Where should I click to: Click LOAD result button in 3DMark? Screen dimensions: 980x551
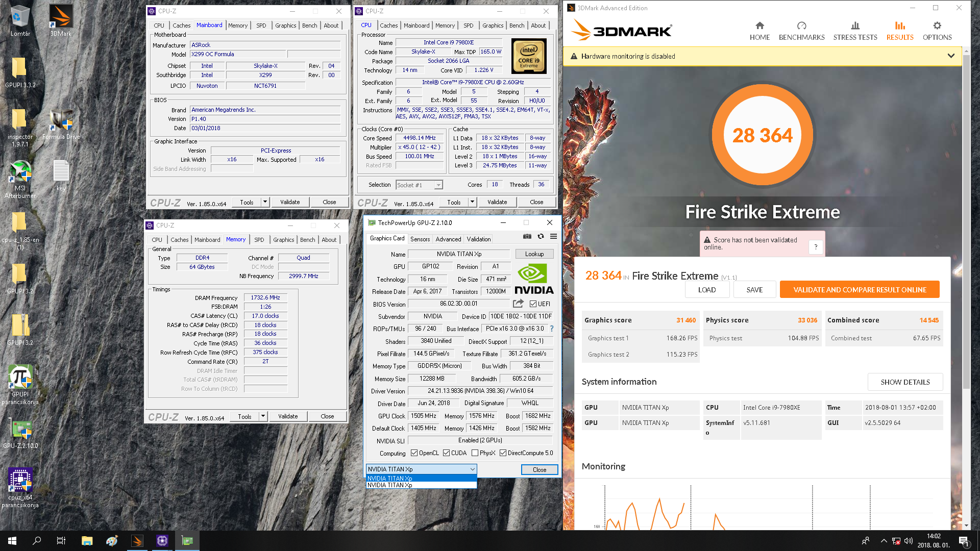click(707, 290)
